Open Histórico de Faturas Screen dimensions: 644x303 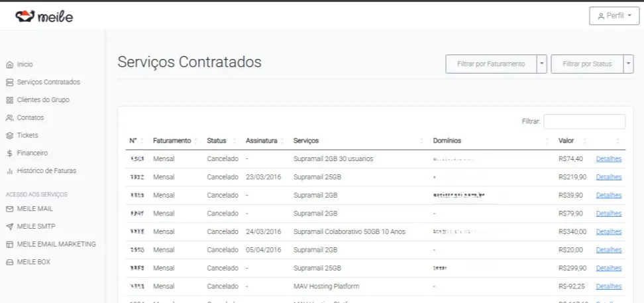click(x=46, y=170)
